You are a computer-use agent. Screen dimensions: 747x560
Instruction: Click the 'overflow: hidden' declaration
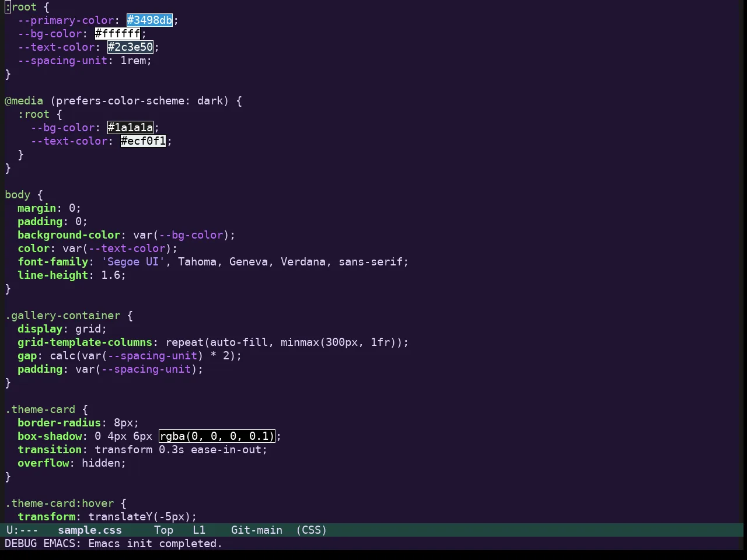72,463
